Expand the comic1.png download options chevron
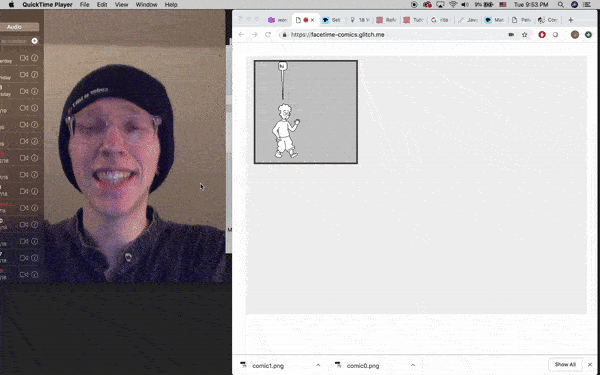This screenshot has height=375, width=600. pos(318,365)
